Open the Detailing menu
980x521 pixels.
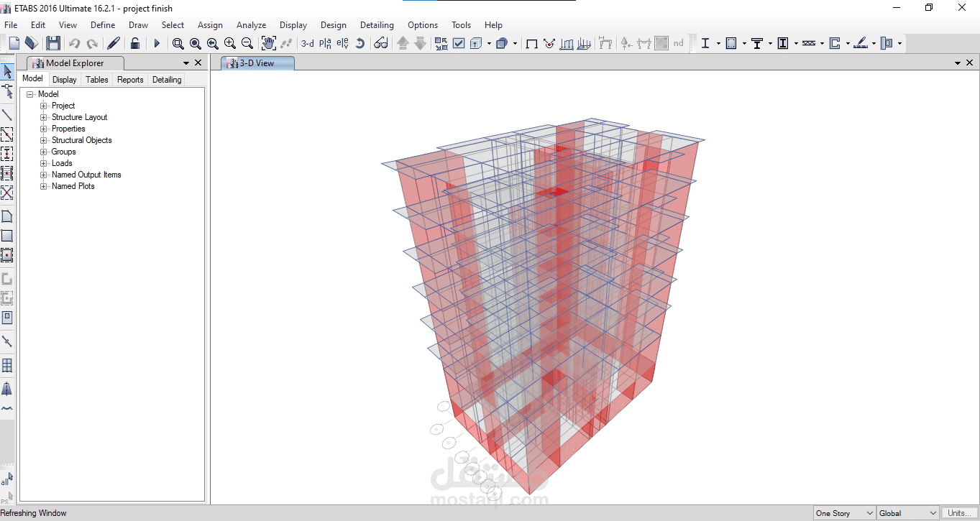pos(377,24)
